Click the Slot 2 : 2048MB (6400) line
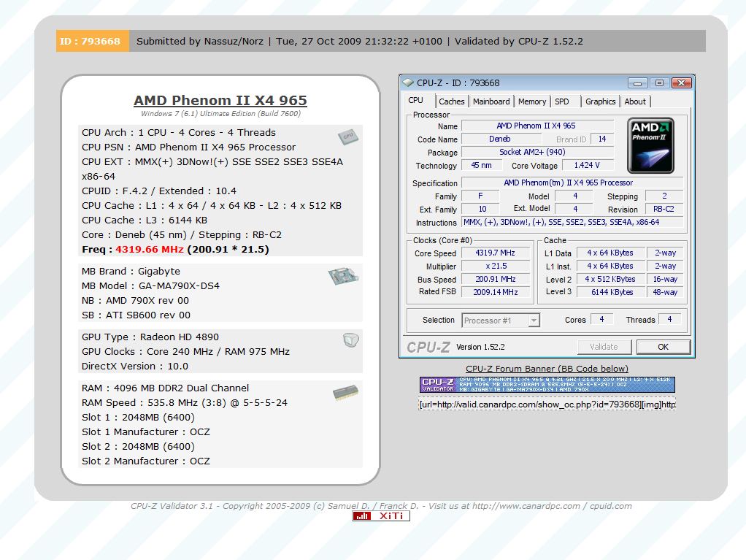This screenshot has width=746, height=560. coord(139,447)
